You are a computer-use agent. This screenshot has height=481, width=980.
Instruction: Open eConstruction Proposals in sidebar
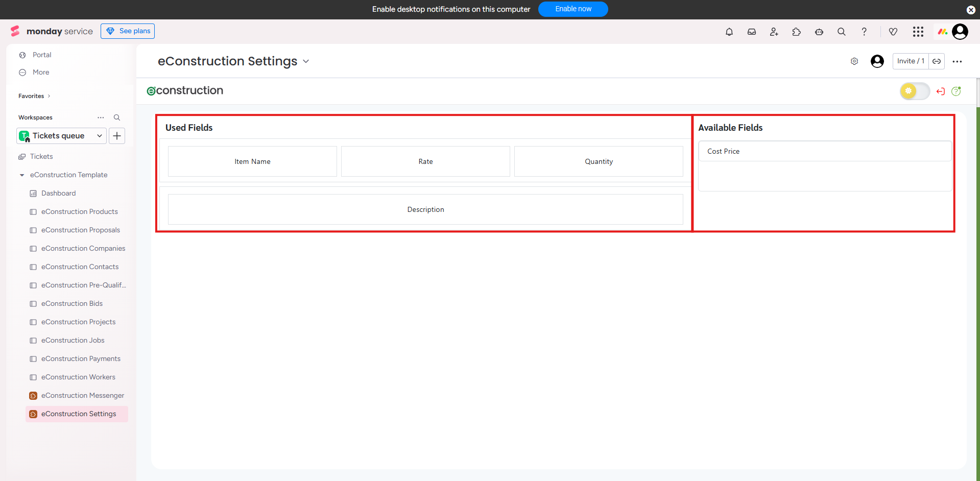81,230
